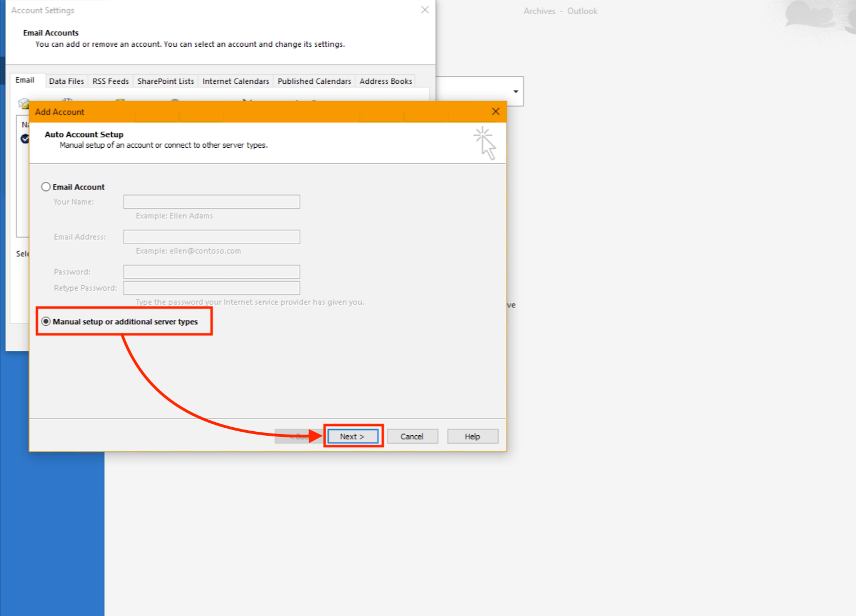Switch to the Published Calendars tab
Screen dimensions: 856x616
pyautogui.click(x=314, y=82)
